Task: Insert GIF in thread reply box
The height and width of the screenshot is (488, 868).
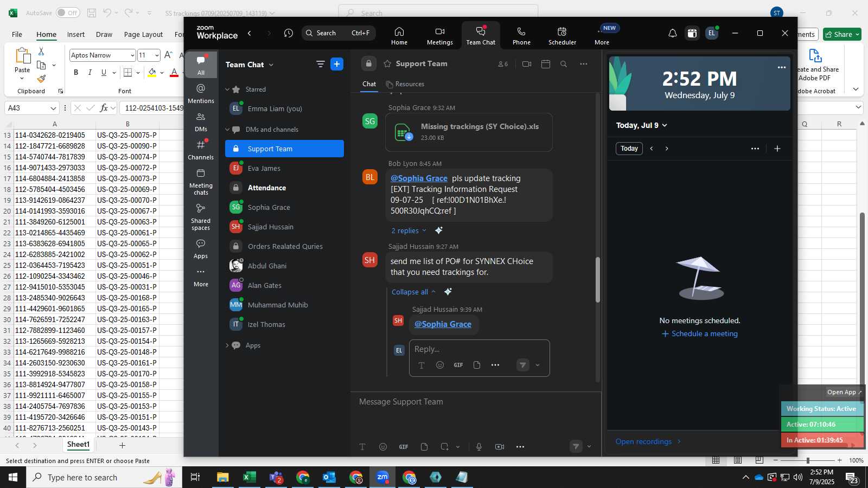Action: point(458,365)
